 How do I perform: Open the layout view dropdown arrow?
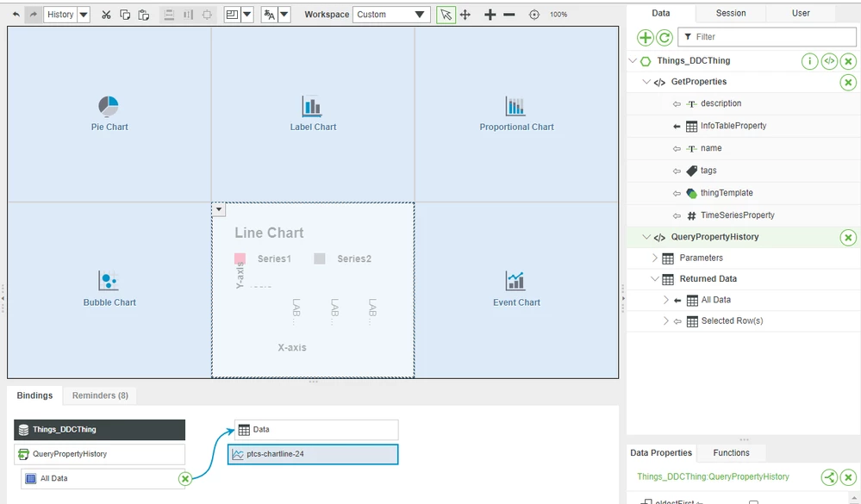[x=247, y=15]
